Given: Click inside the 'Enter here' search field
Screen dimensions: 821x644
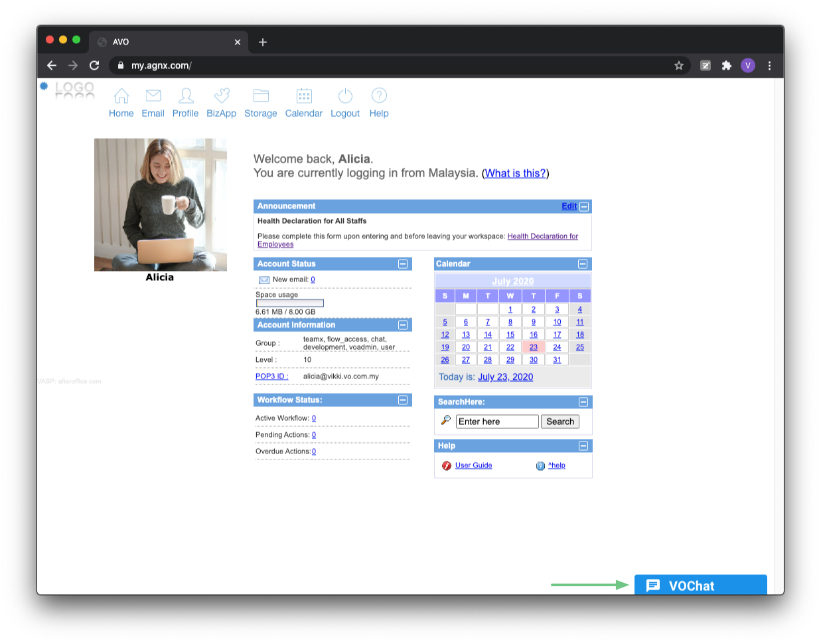Looking at the screenshot, I should point(496,422).
